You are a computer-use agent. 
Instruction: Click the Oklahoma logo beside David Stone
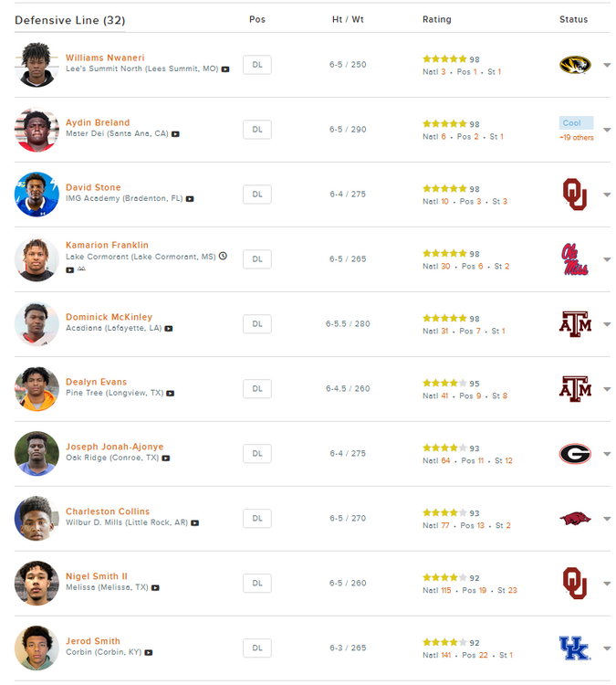pyautogui.click(x=575, y=195)
